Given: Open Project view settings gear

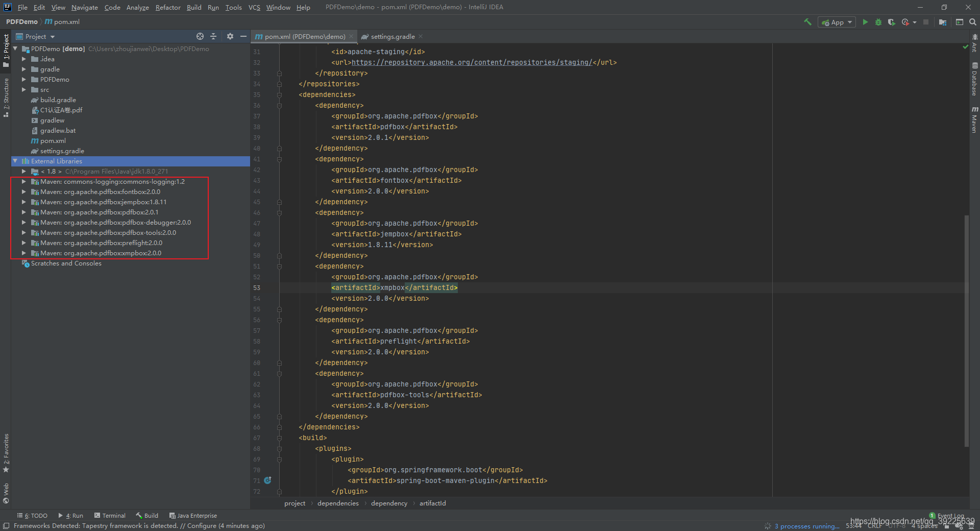Looking at the screenshot, I should [x=230, y=36].
